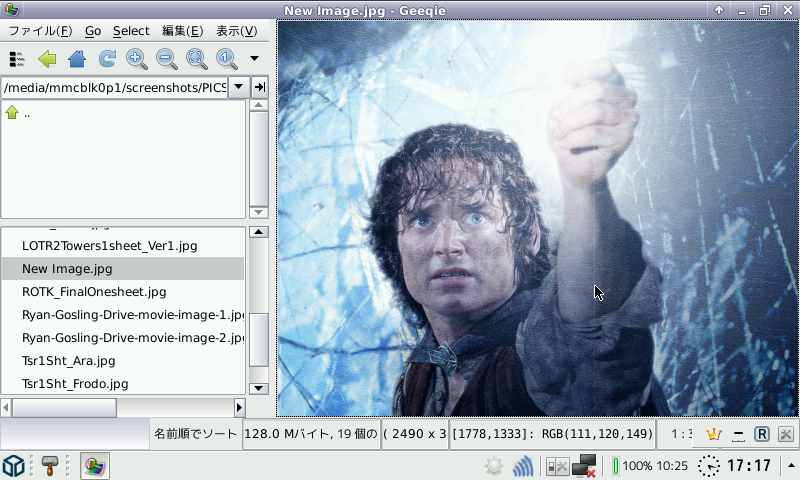Image resolution: width=800 pixels, height=480 pixels.
Task: Click the file list scroll-up arrow
Action: [x=259, y=232]
